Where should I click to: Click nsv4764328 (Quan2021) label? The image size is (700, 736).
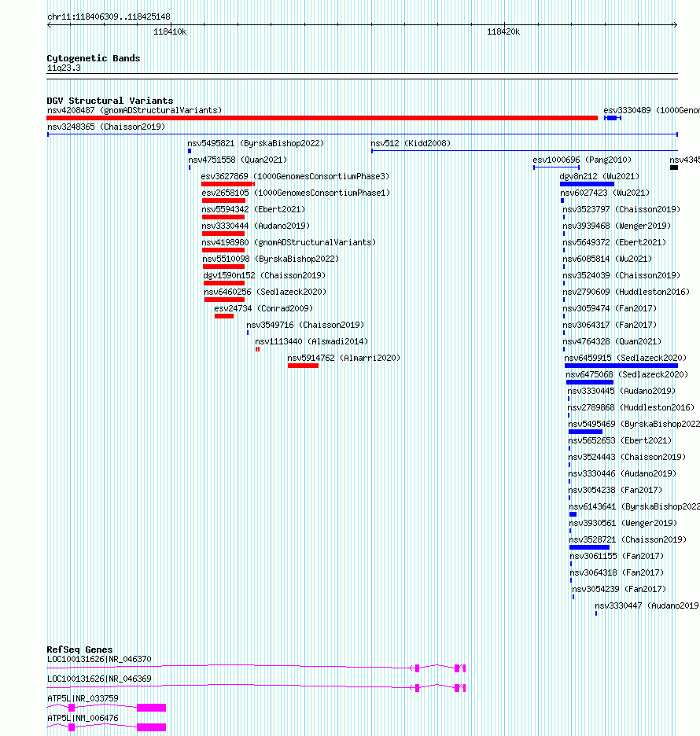tap(612, 341)
